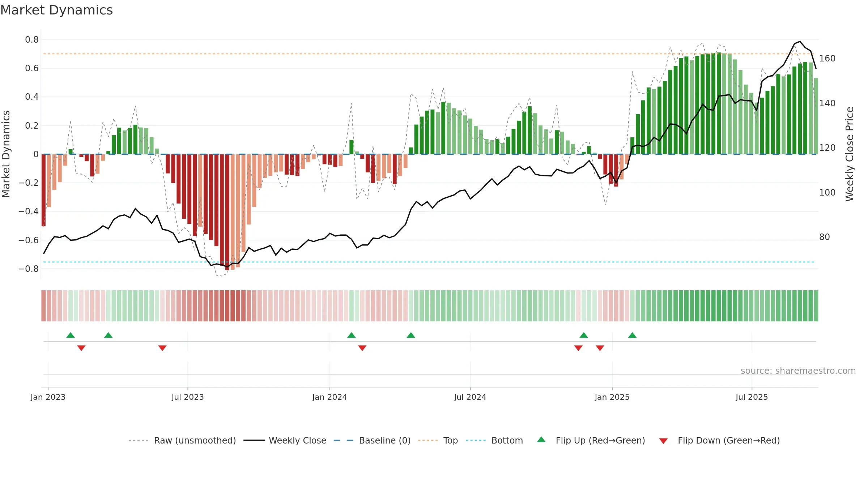This screenshot has width=868, height=488.
Task: Click the red Flip Down triangle in the legend
Action: (663, 441)
